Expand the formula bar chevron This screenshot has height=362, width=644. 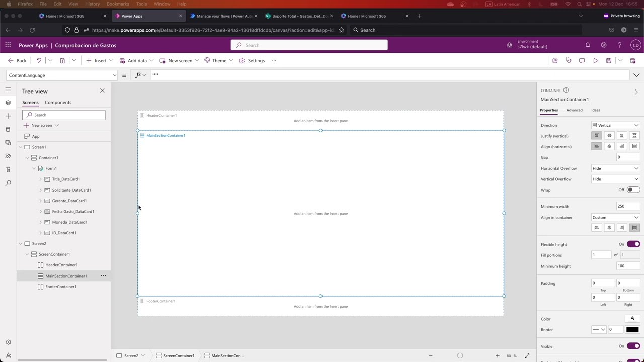tap(636, 75)
